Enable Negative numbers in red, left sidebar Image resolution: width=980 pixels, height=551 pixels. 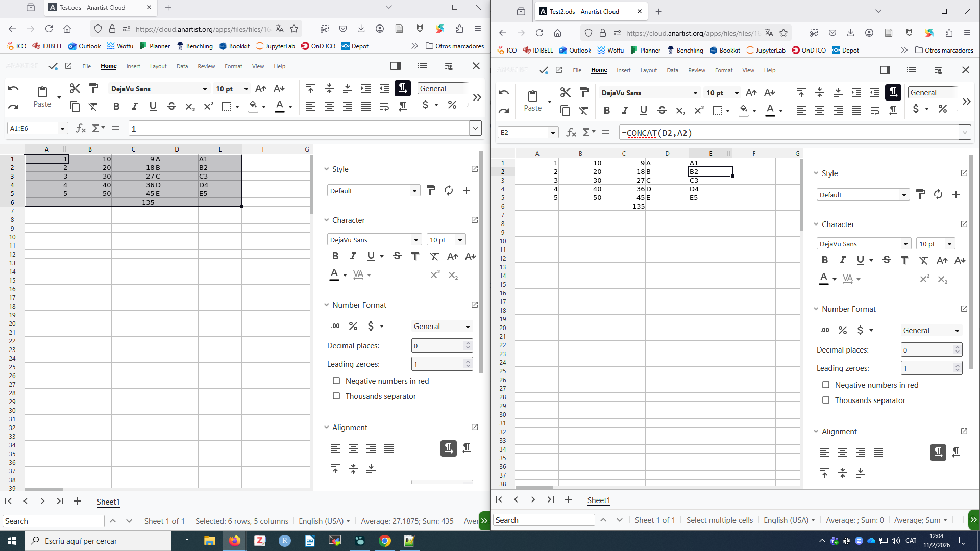[x=336, y=381]
